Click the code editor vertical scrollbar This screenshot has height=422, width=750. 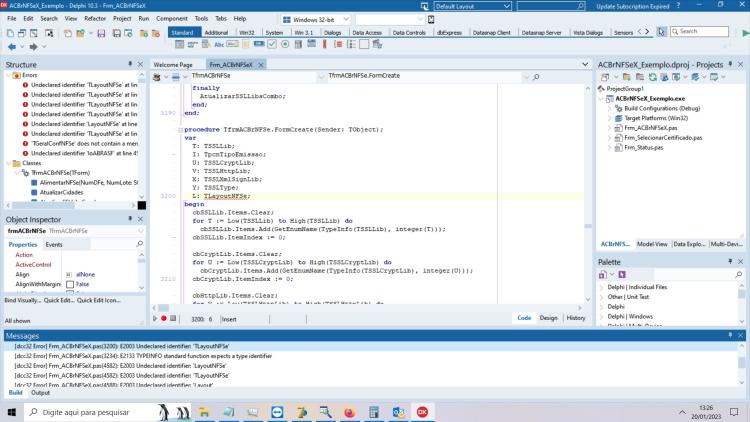(588, 194)
